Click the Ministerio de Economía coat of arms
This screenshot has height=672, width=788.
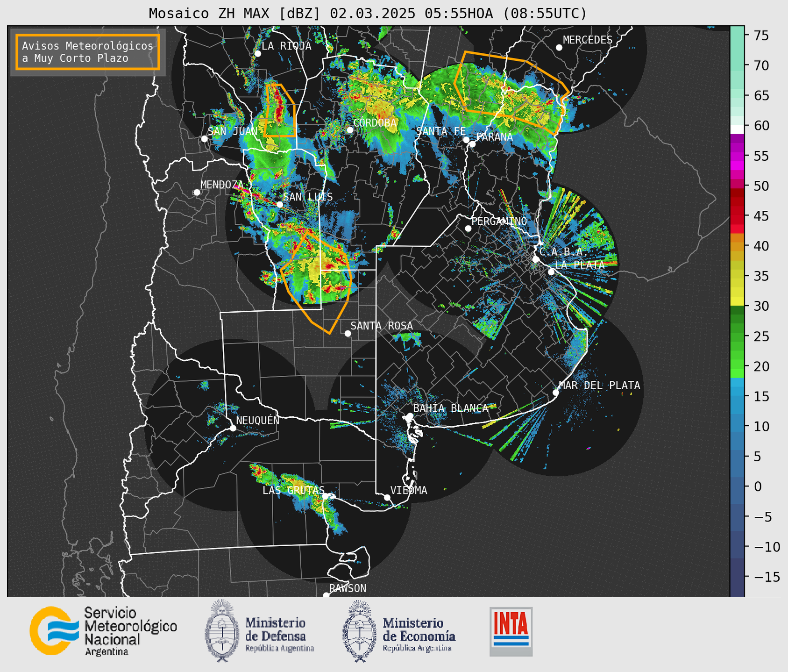360,631
